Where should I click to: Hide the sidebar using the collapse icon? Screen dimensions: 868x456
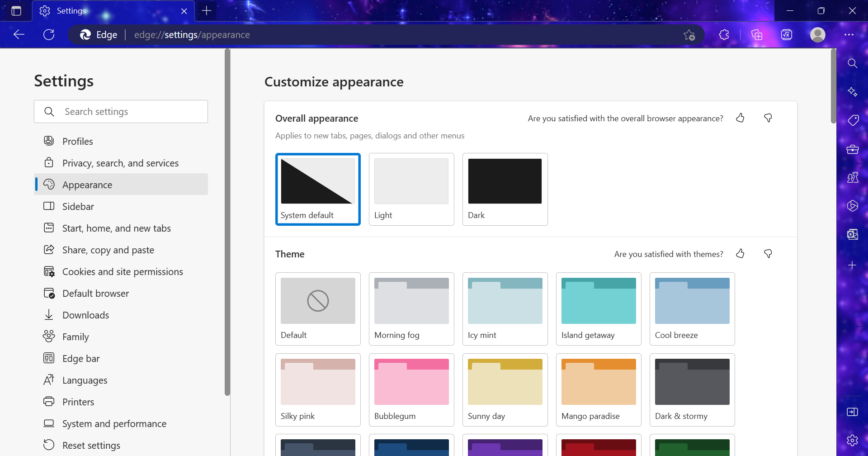[852, 412]
